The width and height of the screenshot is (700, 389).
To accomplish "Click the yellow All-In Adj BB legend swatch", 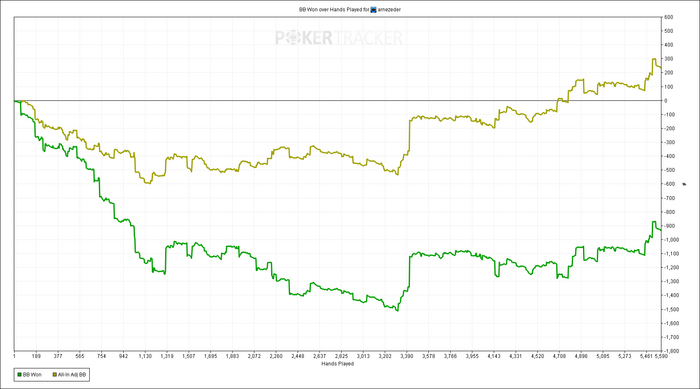I will pos(55,375).
